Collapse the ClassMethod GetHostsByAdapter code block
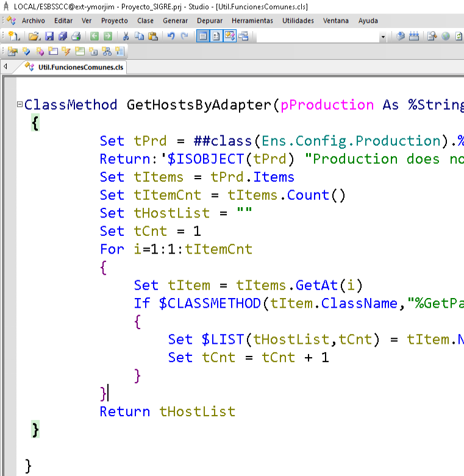Viewport: 464px width, 476px height. [x=20, y=104]
